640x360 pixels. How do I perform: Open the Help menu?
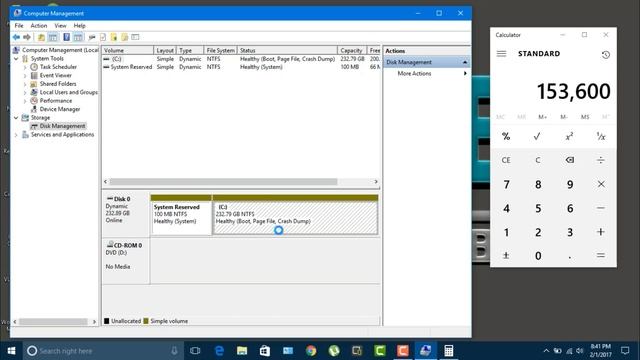pyautogui.click(x=80, y=26)
